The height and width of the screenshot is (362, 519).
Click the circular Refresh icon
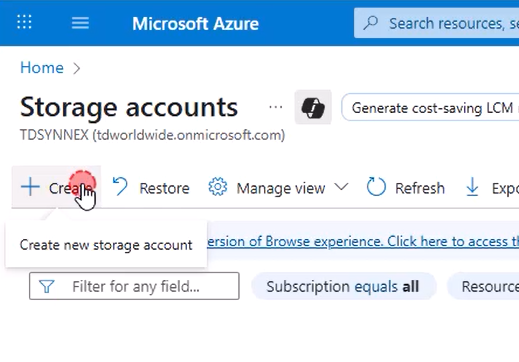coord(376,187)
